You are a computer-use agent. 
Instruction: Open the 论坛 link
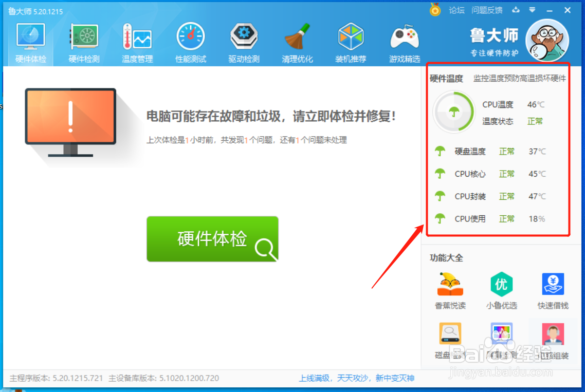(456, 10)
